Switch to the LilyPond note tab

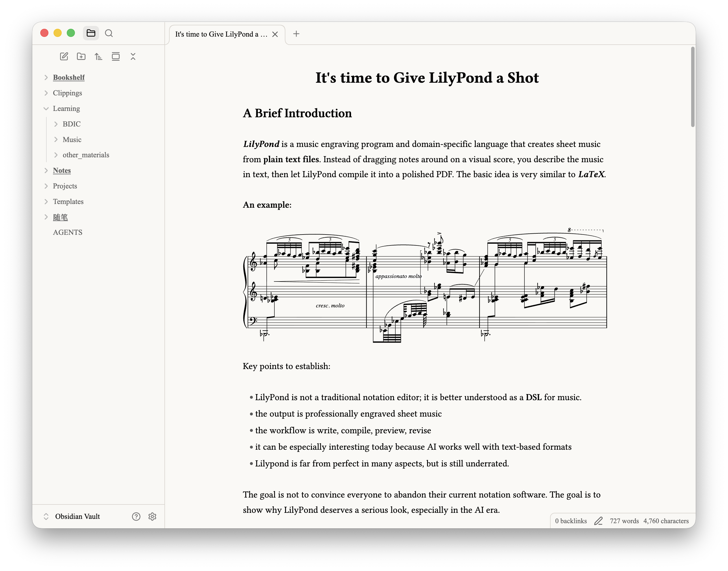(x=221, y=34)
